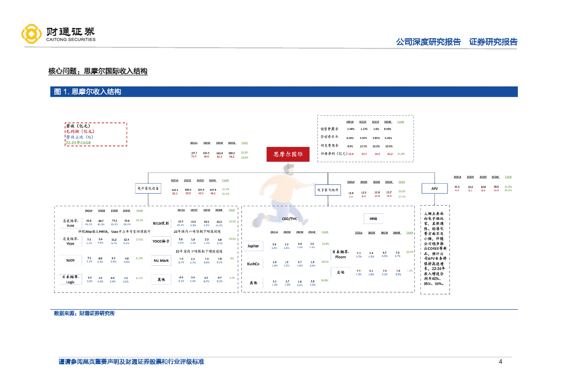Click the 日本烟草-Logic box
The image size is (566, 392).
(70, 279)
